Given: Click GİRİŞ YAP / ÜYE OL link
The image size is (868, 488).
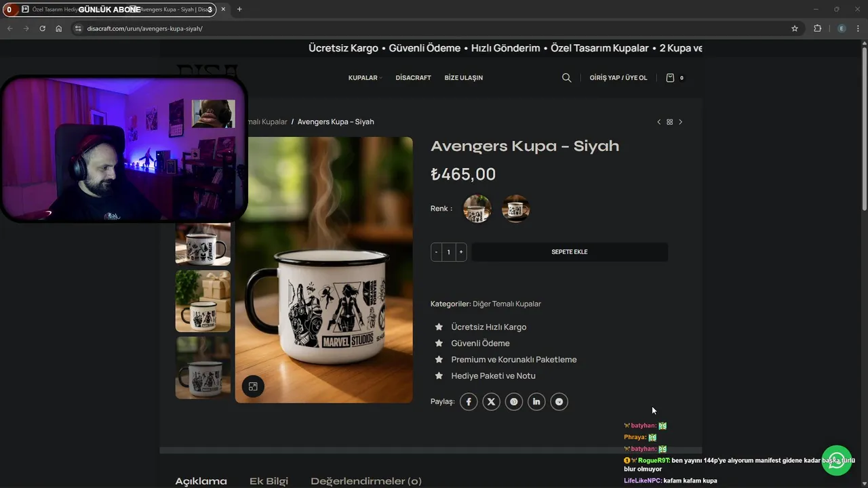Looking at the screenshot, I should pyautogui.click(x=618, y=78).
